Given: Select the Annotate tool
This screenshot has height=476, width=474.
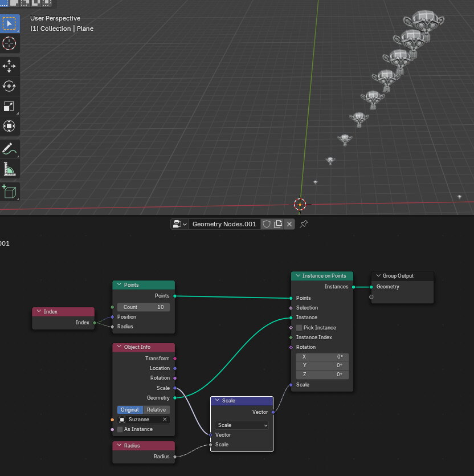Looking at the screenshot, I should click(10, 149).
